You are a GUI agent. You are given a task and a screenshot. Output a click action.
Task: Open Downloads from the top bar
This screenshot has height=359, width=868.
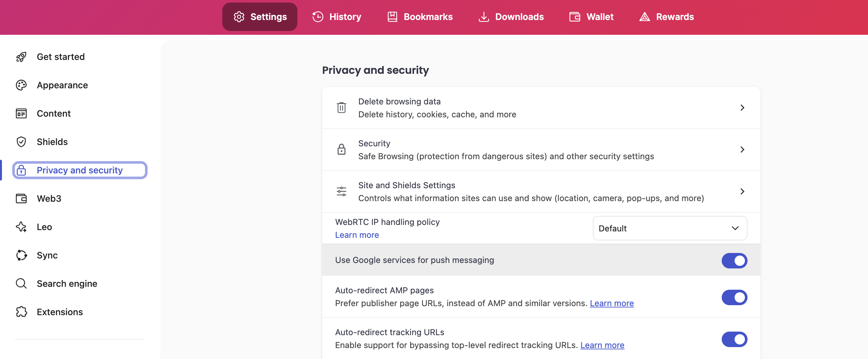(x=511, y=17)
